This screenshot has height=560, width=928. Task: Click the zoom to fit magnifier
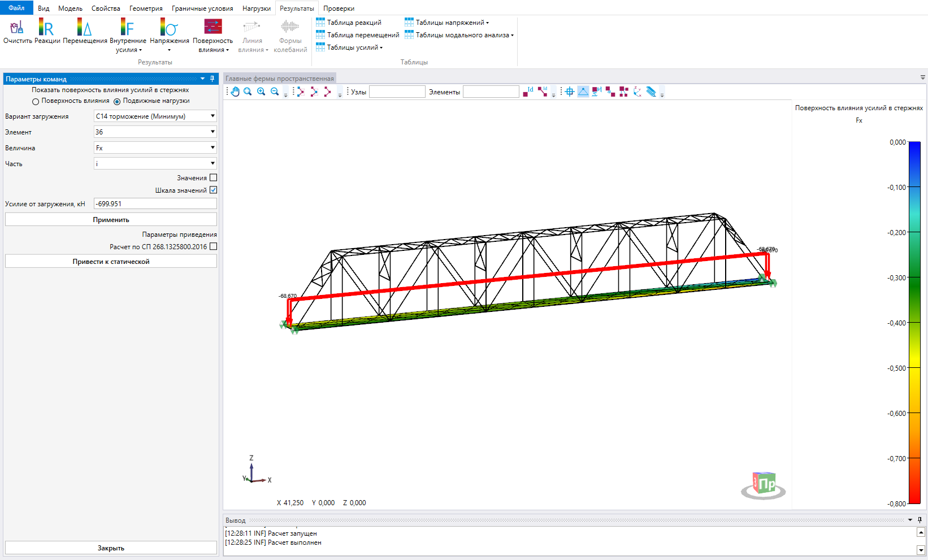[x=248, y=92]
